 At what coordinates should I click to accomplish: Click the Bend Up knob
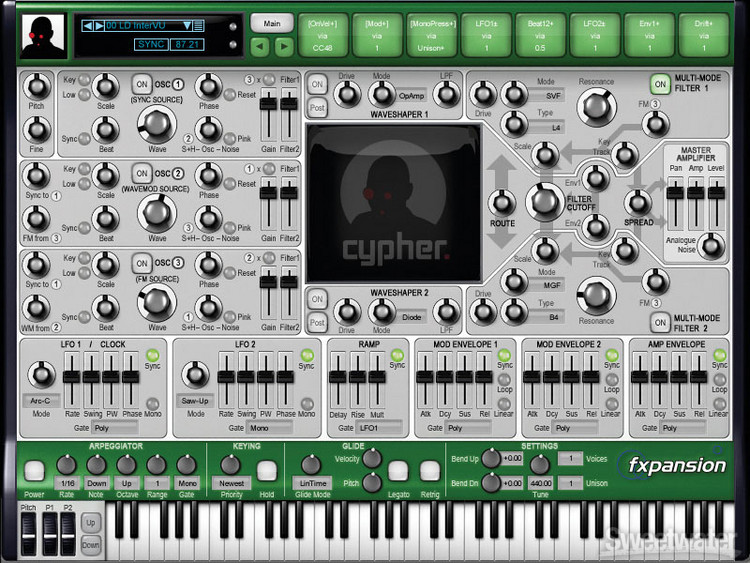(491, 458)
